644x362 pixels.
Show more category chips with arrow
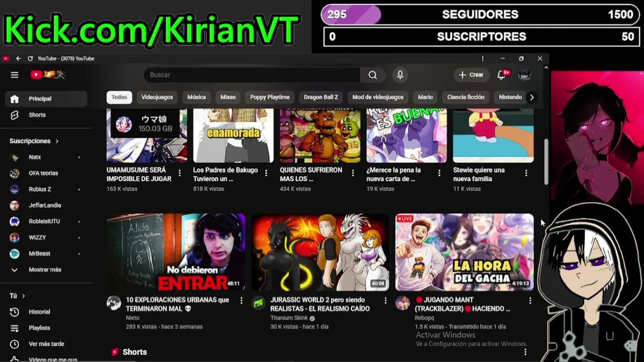click(532, 97)
